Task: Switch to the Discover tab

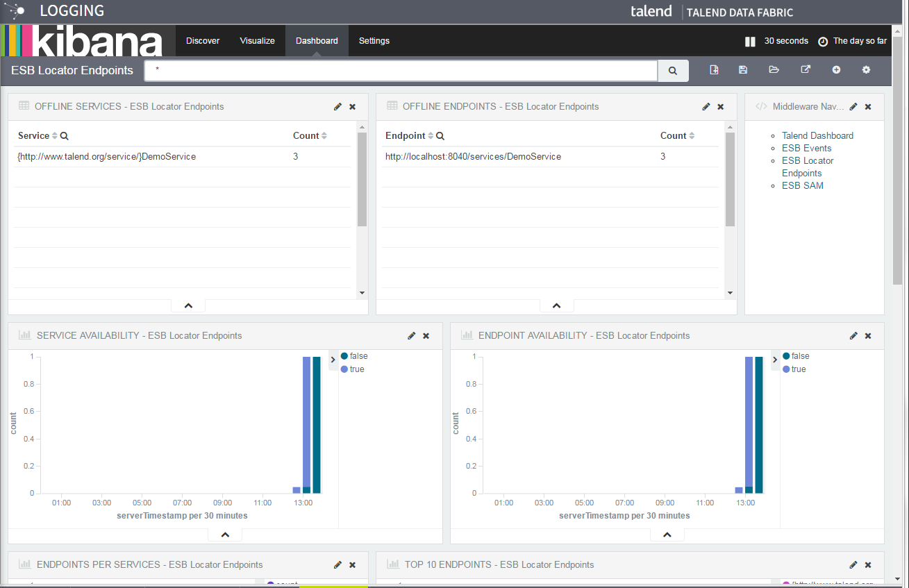Action: pyautogui.click(x=203, y=41)
